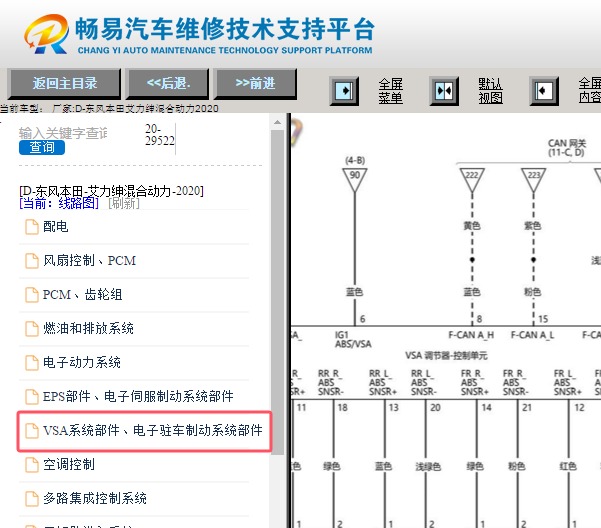Click the Chang Yi platform logo
Image resolution: width=601 pixels, height=528 pixels.
pos(47,35)
